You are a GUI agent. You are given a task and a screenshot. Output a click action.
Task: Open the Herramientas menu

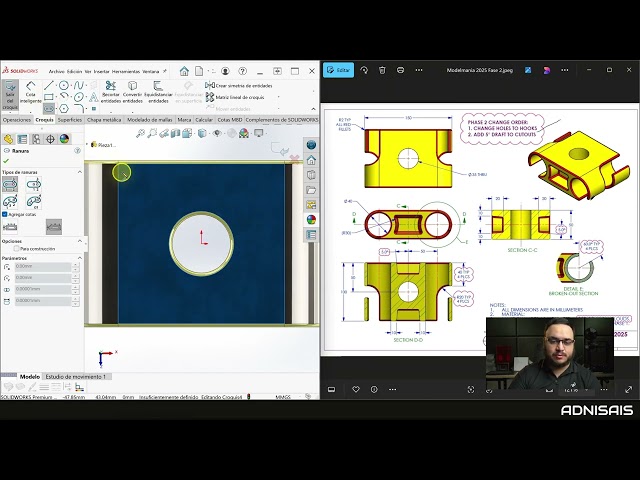[x=126, y=71]
